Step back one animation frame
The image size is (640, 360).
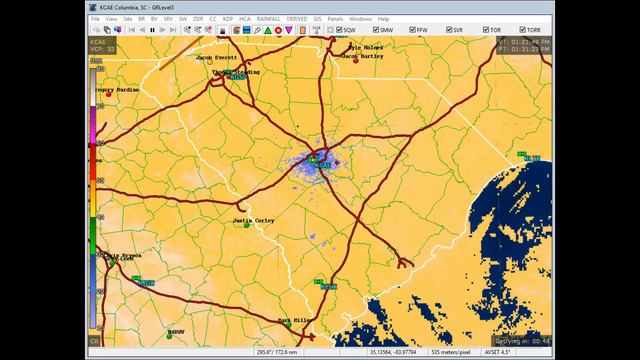pos(142,30)
